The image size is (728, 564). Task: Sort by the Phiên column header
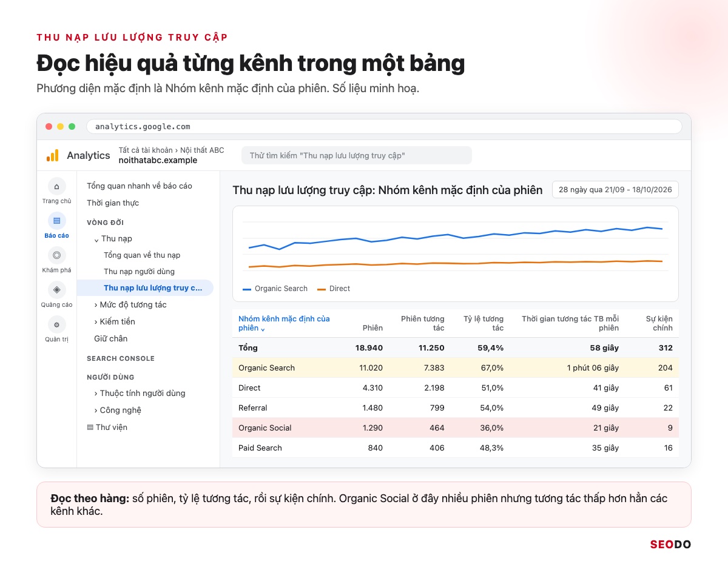pyautogui.click(x=372, y=327)
